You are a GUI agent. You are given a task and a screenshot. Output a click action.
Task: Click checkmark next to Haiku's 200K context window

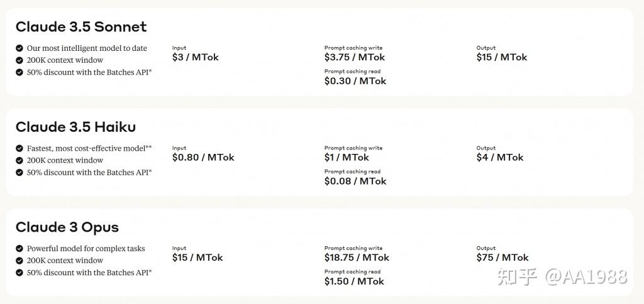point(19,160)
